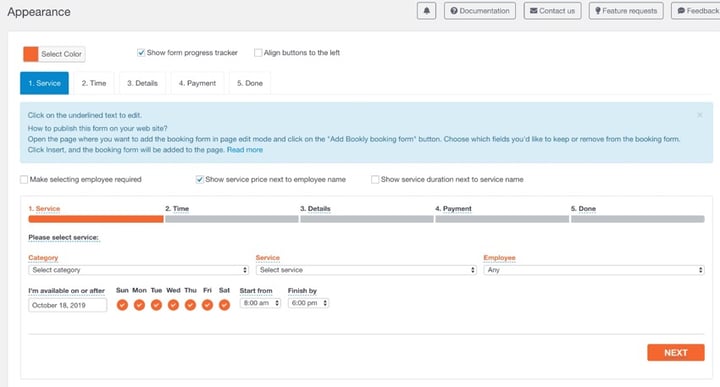720x387 pixels.
Task: Switch to the 2. Time tab
Action: (94, 83)
